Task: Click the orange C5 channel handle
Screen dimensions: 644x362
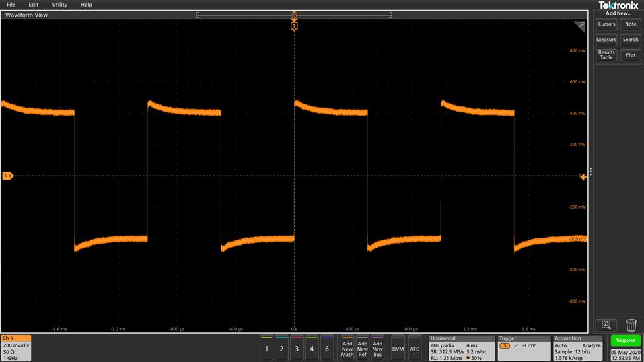Action: point(8,176)
